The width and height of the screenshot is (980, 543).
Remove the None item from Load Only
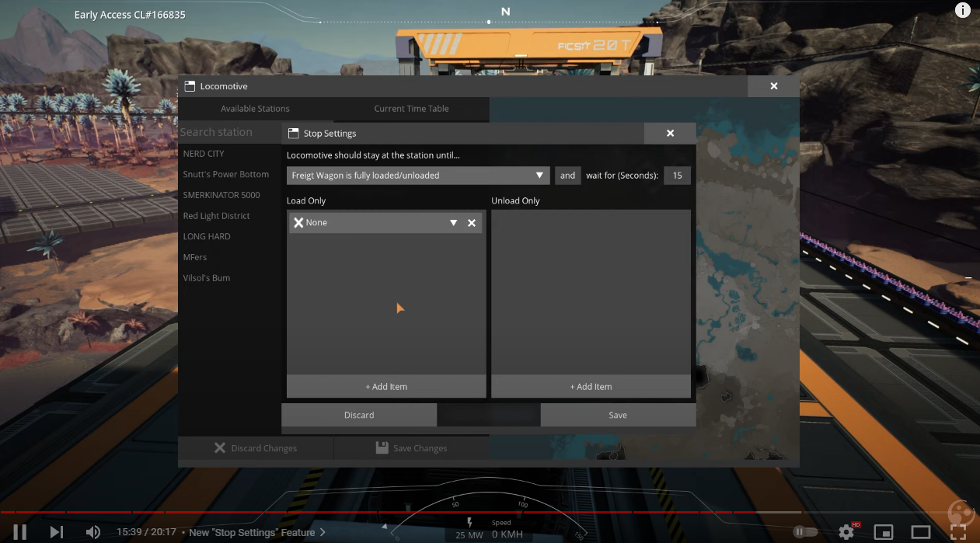[x=472, y=223]
